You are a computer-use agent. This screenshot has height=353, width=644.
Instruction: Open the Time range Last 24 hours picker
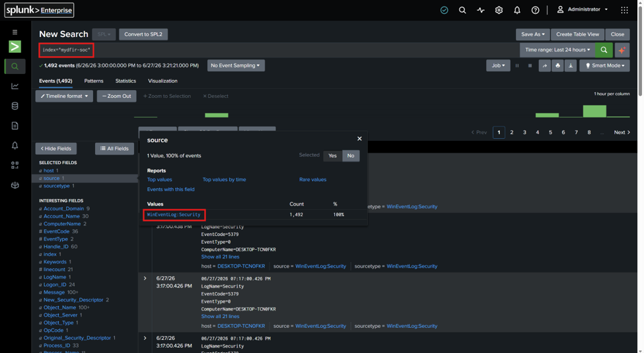pyautogui.click(x=557, y=50)
